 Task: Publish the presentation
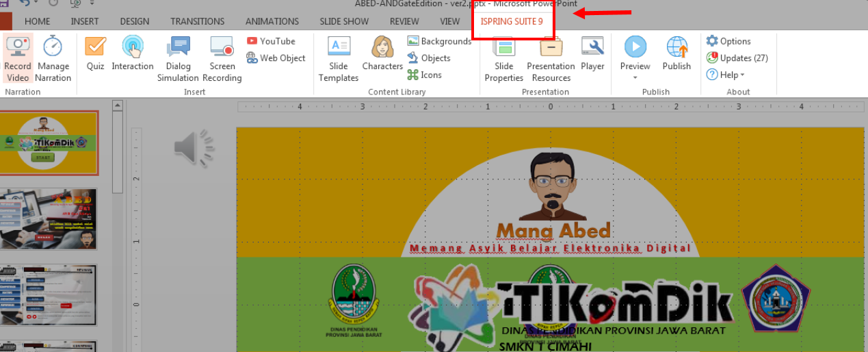click(x=676, y=53)
